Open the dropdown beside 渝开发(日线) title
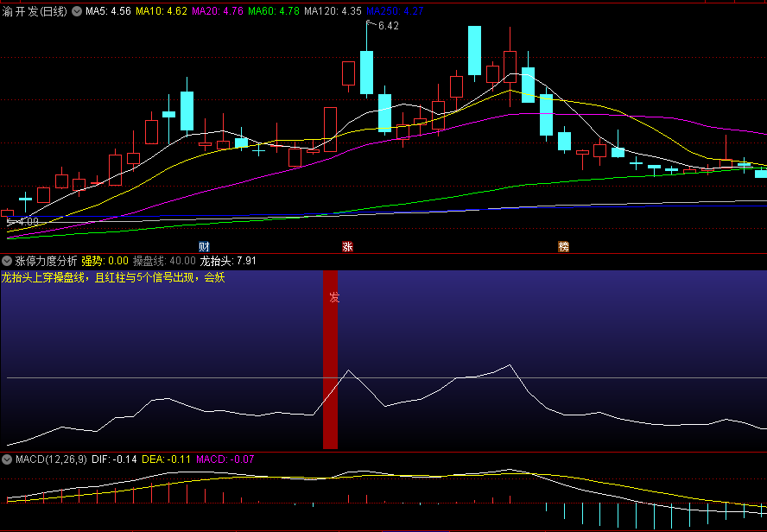The width and height of the screenshot is (767, 532). 77,12
